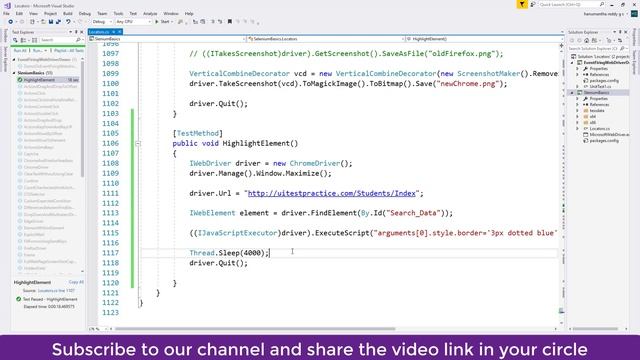This screenshot has width=640, height=360.
Task: Close the Solution Explorer panel
Action: [626, 32]
